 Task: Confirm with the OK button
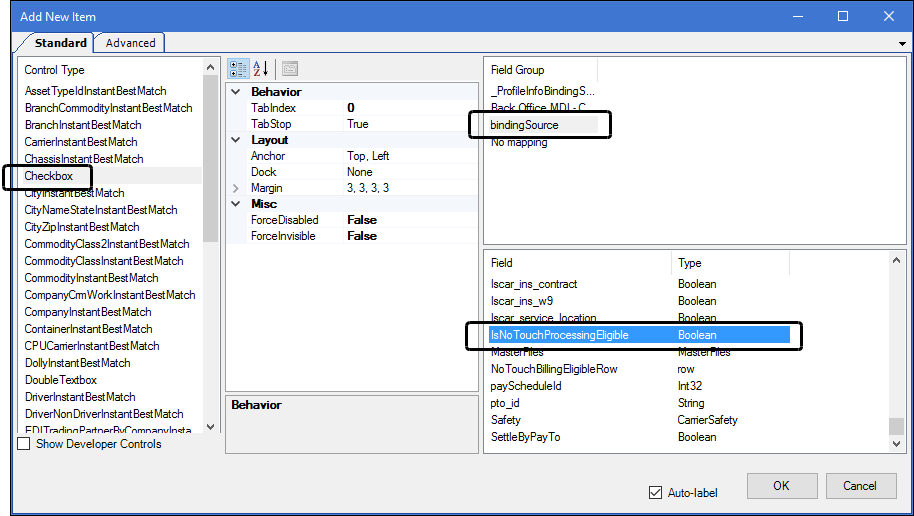(x=782, y=486)
